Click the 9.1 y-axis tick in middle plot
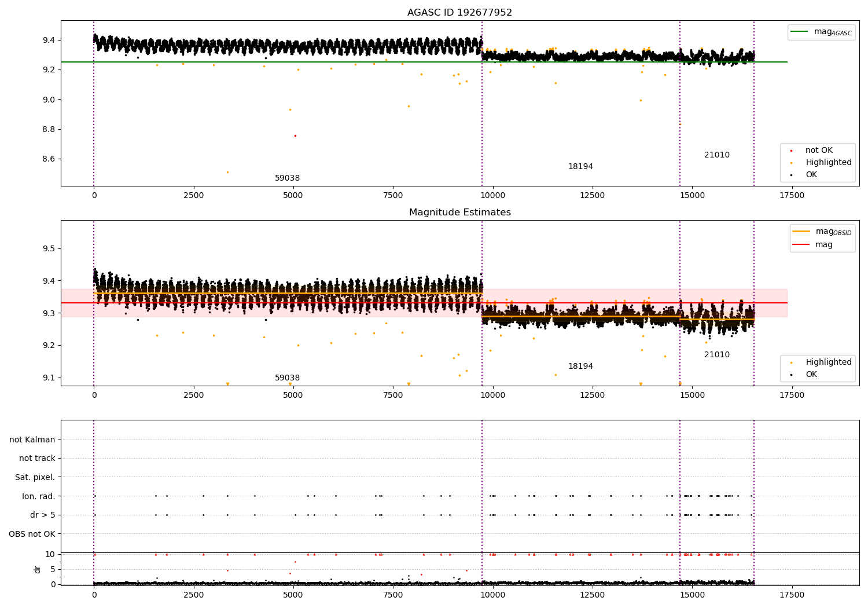The width and height of the screenshot is (868, 608). click(50, 378)
